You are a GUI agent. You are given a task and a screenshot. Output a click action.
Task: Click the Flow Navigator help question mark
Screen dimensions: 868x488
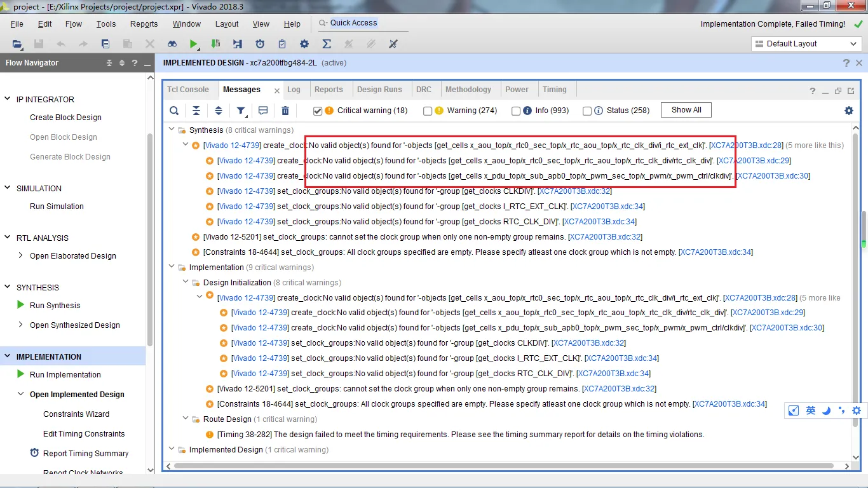coord(135,63)
